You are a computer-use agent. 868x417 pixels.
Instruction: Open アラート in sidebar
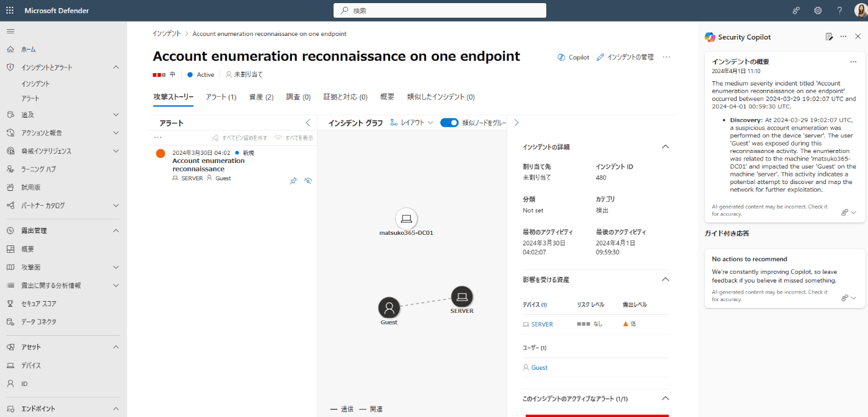pos(30,99)
